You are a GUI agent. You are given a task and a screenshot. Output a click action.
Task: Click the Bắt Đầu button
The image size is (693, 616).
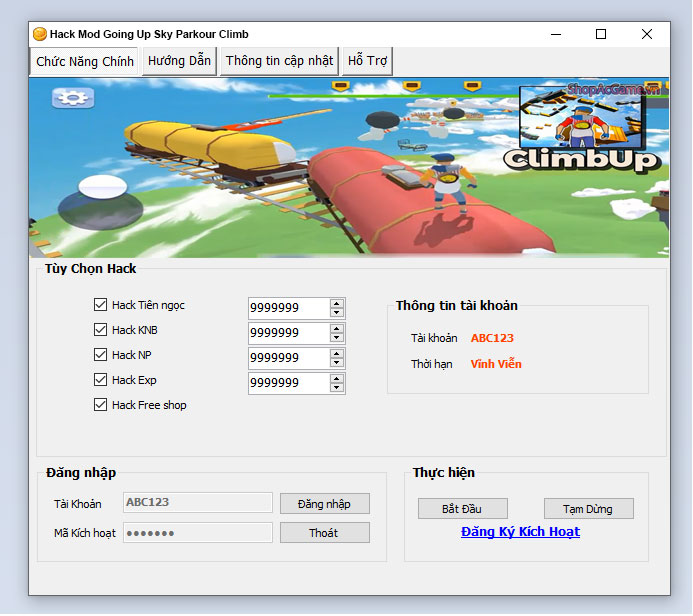pos(462,509)
